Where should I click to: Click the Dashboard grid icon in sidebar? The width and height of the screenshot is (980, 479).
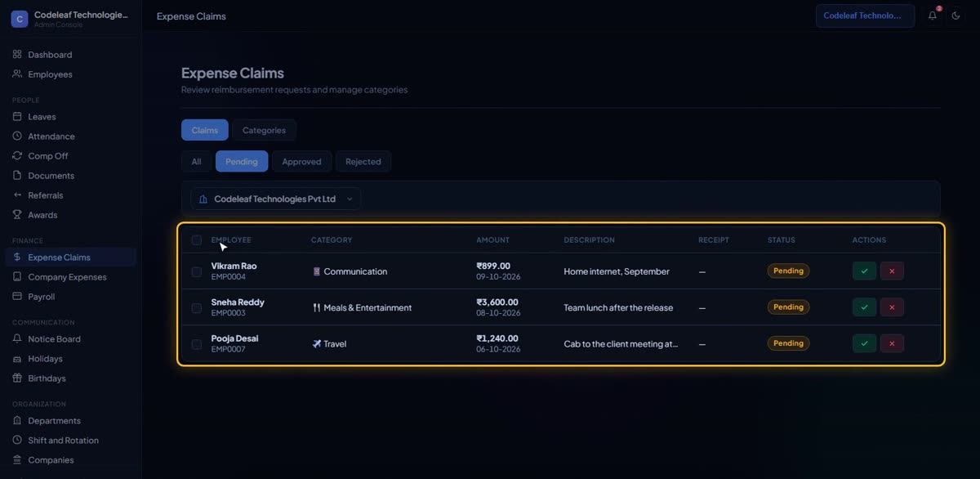coord(17,55)
